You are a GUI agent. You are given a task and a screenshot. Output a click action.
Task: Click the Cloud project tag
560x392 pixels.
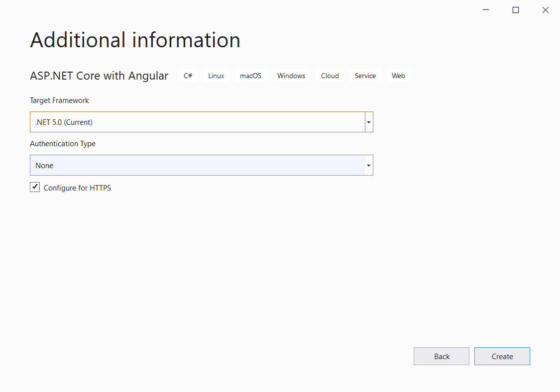[330, 76]
